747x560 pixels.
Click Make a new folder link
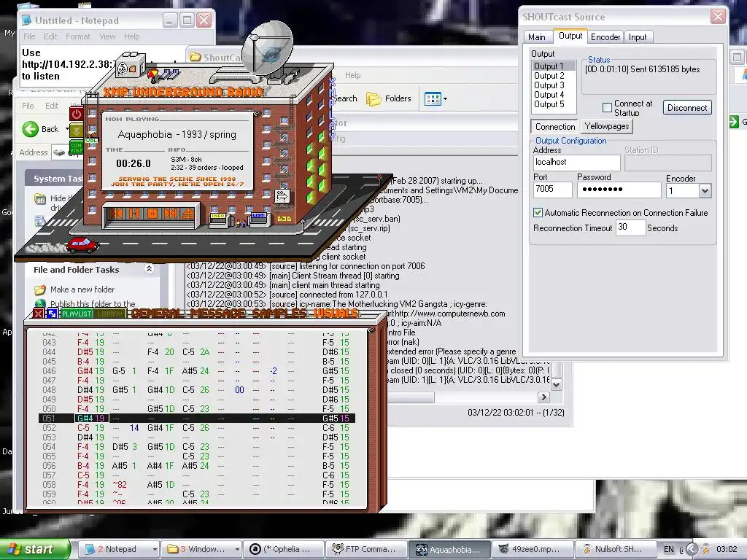82,289
